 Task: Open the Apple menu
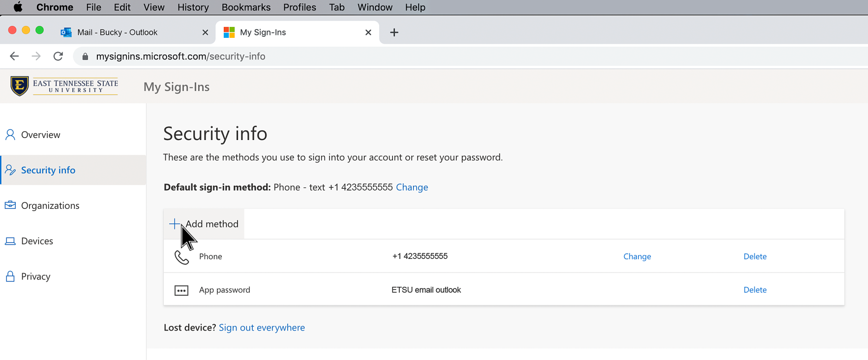point(18,7)
